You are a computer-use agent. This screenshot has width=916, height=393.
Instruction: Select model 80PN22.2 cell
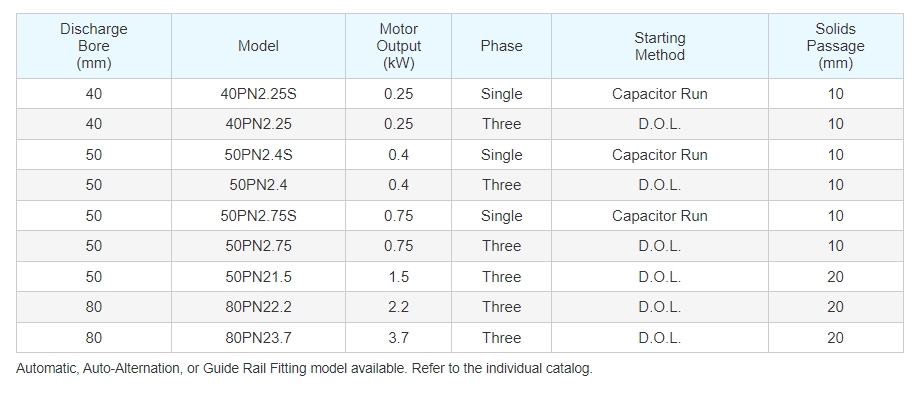258,307
